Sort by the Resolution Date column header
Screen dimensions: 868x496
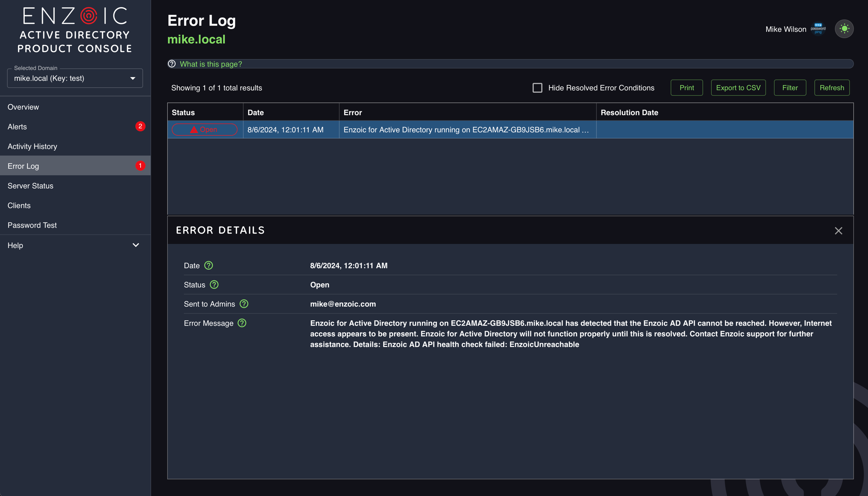pyautogui.click(x=629, y=112)
